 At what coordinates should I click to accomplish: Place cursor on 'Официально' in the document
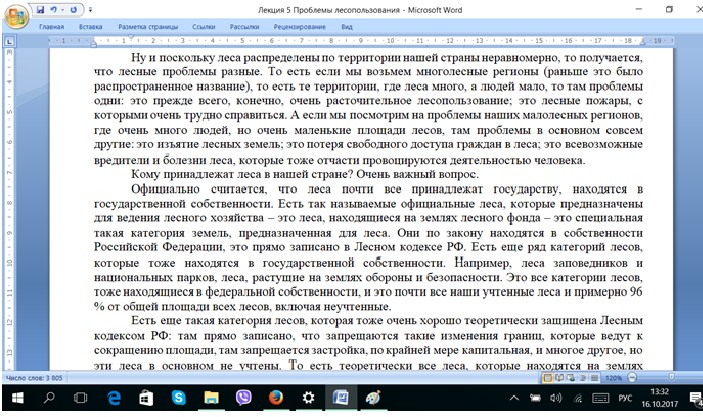click(x=165, y=189)
